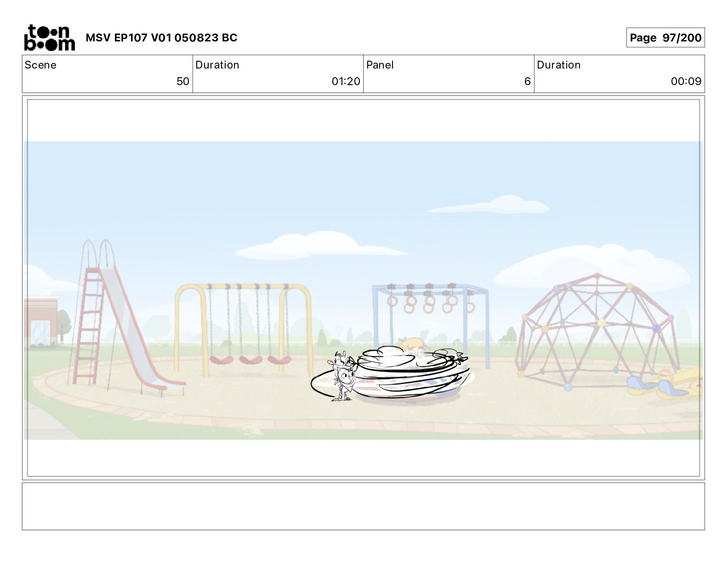Click the Panel label in the header table
Screen dimensions: 728x563
pyautogui.click(x=380, y=65)
